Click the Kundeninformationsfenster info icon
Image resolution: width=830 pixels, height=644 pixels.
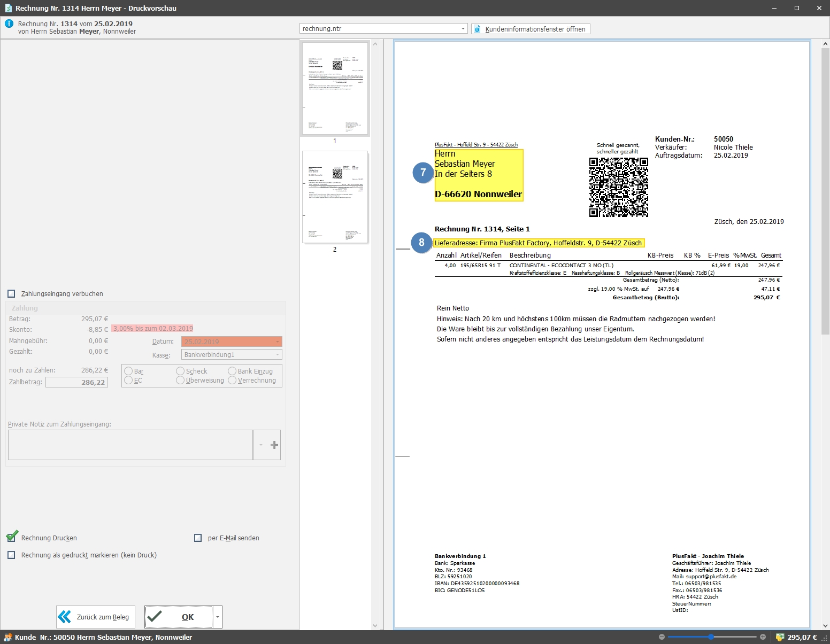click(x=477, y=29)
